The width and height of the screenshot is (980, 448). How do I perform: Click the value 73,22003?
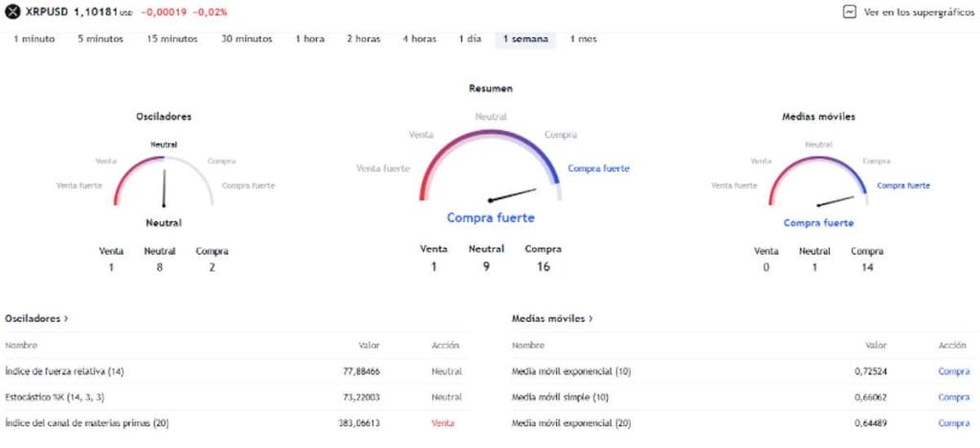361,397
